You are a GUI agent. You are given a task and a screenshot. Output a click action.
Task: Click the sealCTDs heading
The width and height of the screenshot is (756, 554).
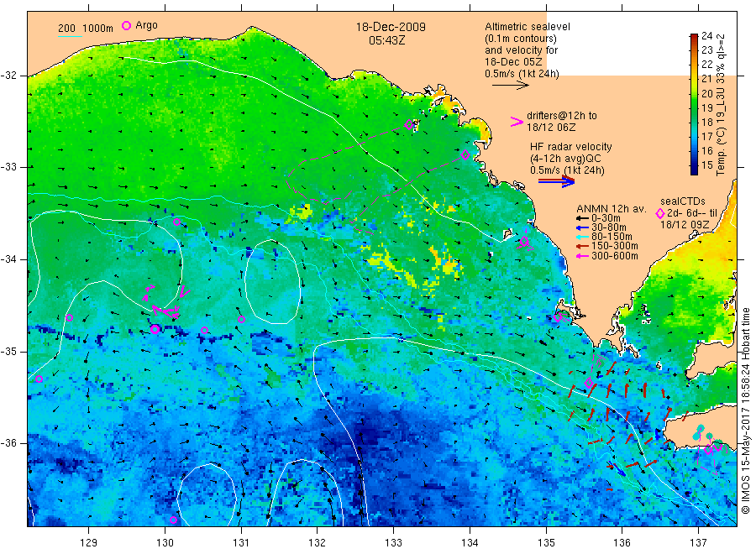pos(683,201)
